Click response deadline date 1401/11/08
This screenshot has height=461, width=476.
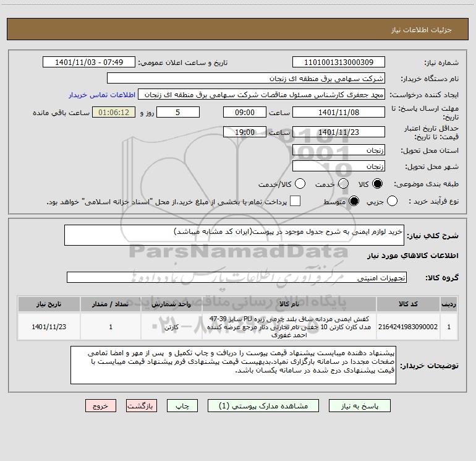pyautogui.click(x=339, y=112)
